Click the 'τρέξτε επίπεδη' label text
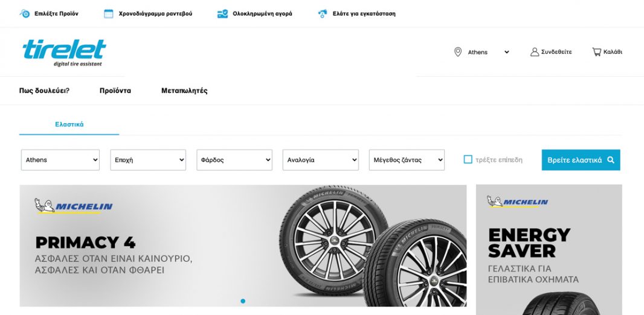 (x=499, y=160)
